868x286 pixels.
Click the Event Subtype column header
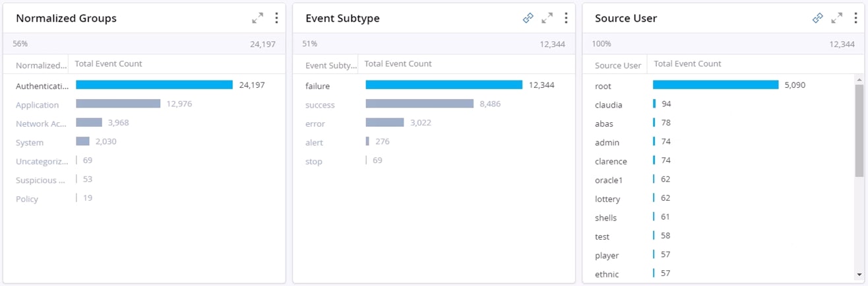(x=330, y=65)
